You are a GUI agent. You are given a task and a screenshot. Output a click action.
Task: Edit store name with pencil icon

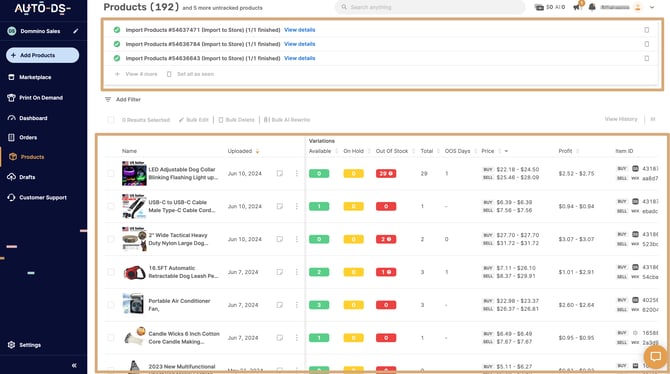tap(76, 31)
